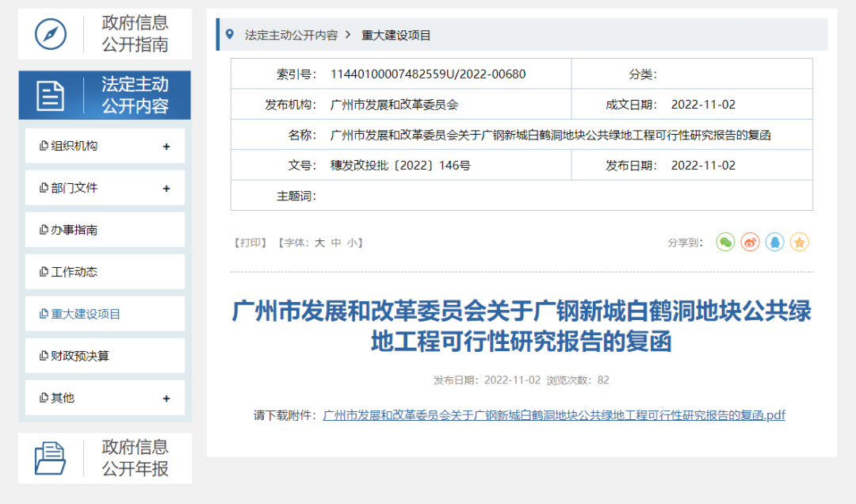Expand the 部门文件 menu section
Screen dimensions: 856x504
(166, 188)
